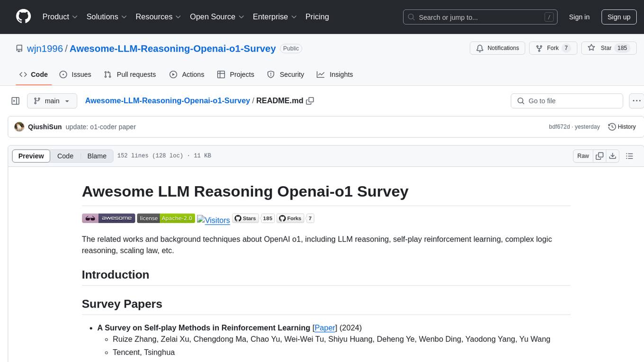Click the Public visibility label
The width and height of the screenshot is (644, 362).
click(x=291, y=48)
